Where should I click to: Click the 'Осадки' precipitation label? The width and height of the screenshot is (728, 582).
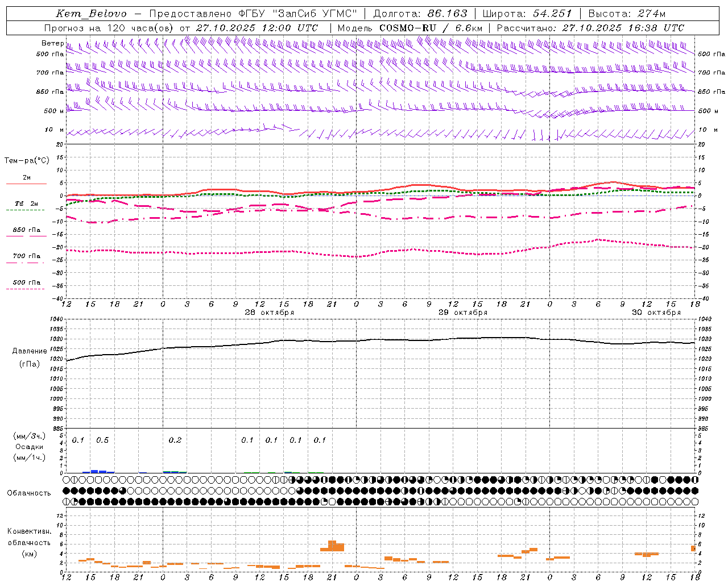point(30,447)
